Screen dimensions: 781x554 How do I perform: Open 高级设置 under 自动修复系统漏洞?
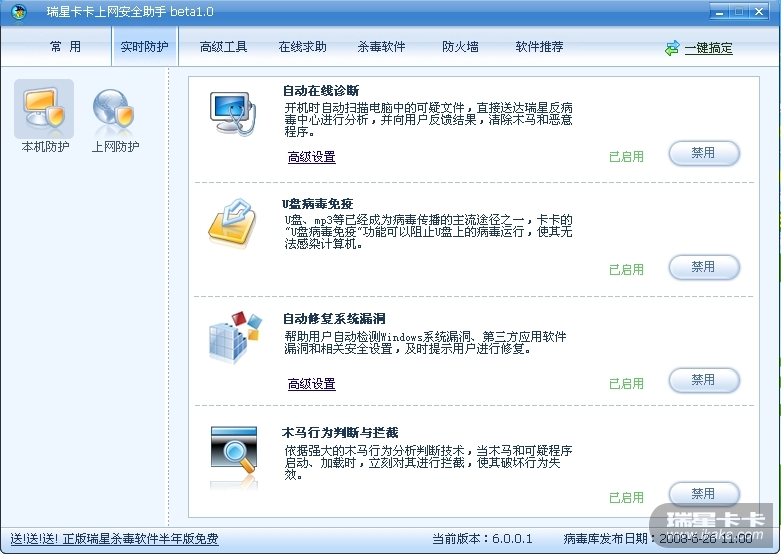312,384
